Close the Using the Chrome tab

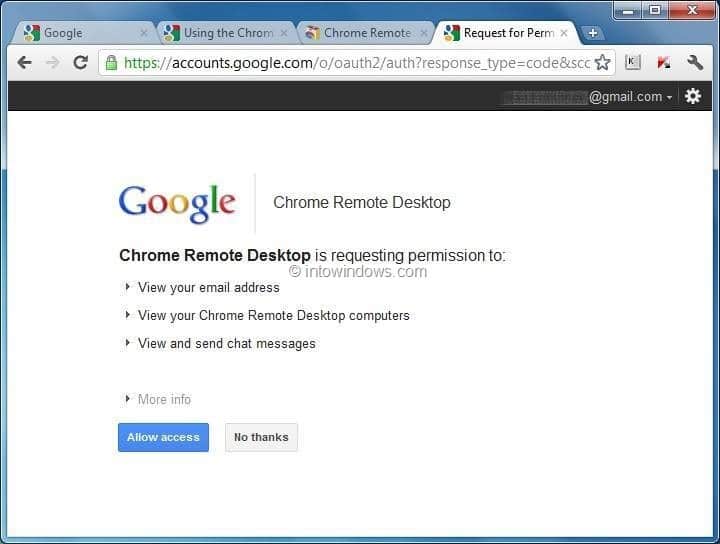pos(284,33)
